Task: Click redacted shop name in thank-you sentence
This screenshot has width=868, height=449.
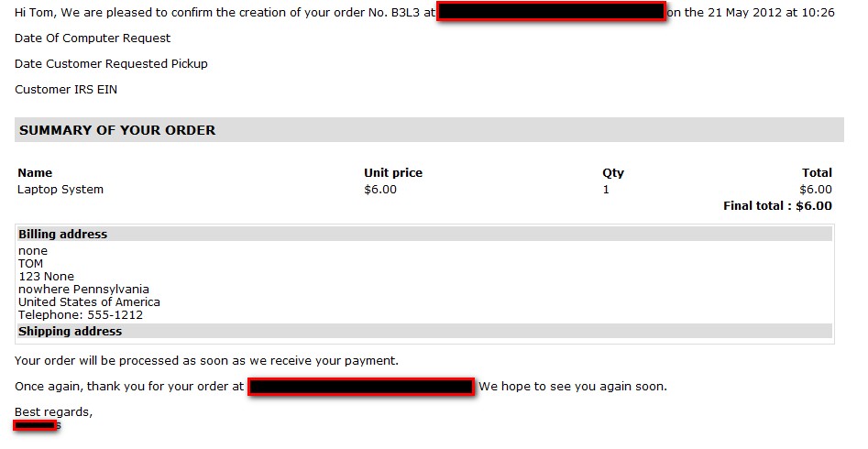Action: [361, 387]
